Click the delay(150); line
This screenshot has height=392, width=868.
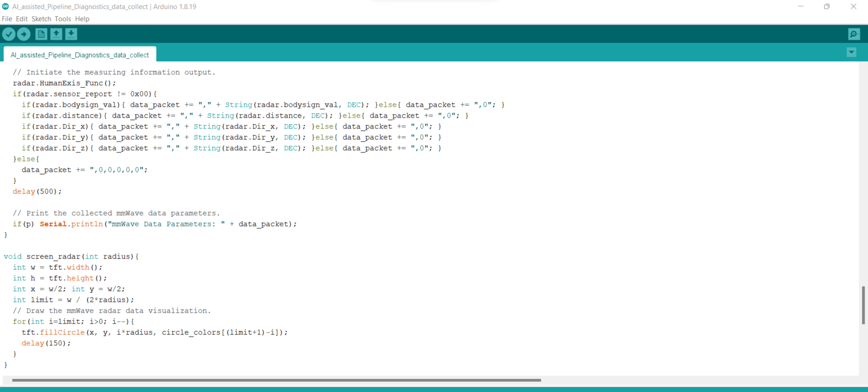coord(46,343)
